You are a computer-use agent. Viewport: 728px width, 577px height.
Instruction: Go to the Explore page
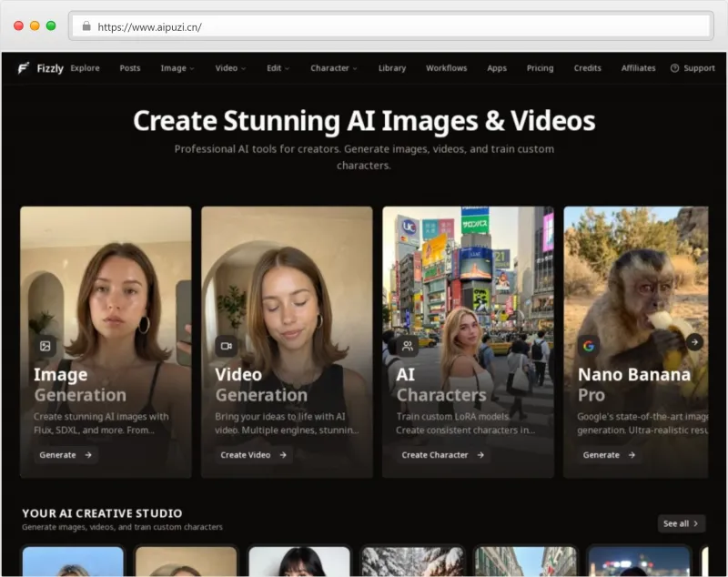click(85, 68)
